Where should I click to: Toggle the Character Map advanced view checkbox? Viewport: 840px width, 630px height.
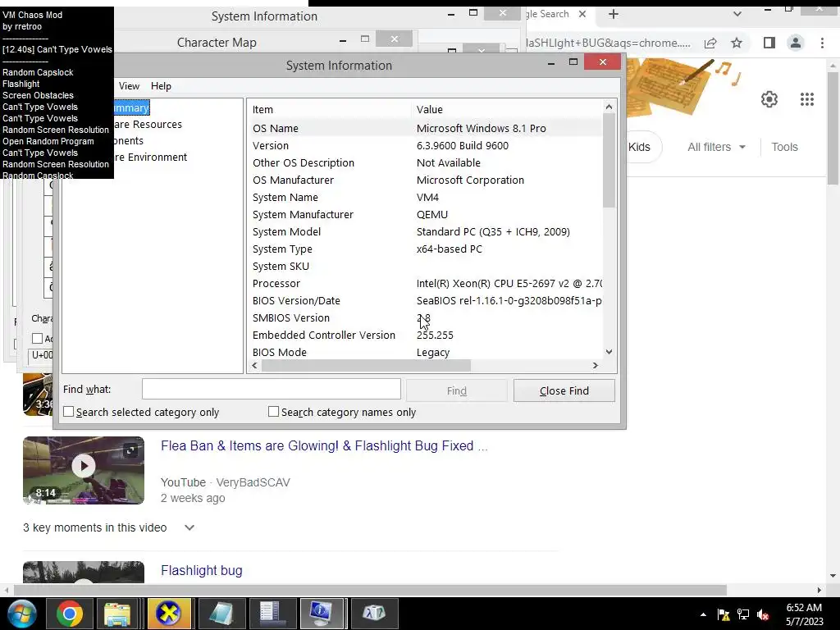pyautogui.click(x=38, y=339)
